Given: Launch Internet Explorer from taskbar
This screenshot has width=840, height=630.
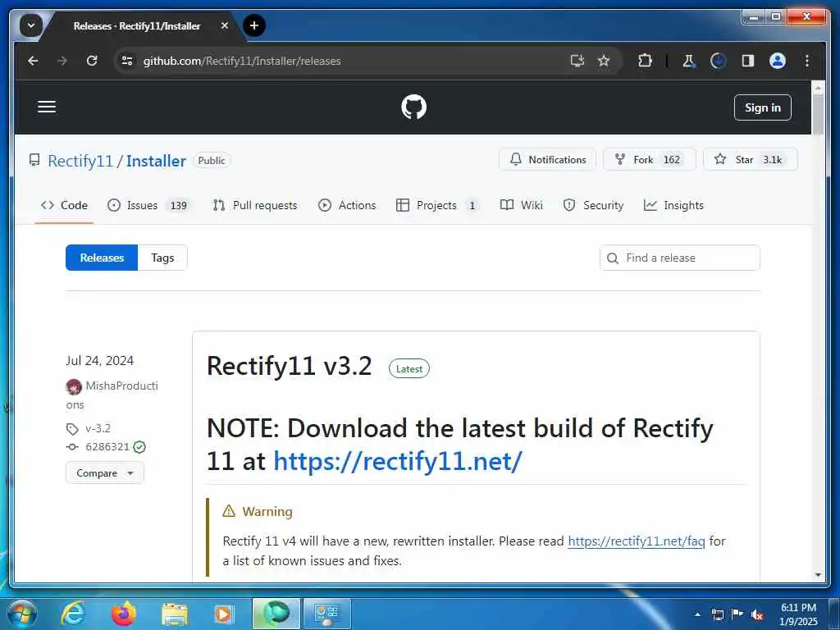Looking at the screenshot, I should (72, 614).
